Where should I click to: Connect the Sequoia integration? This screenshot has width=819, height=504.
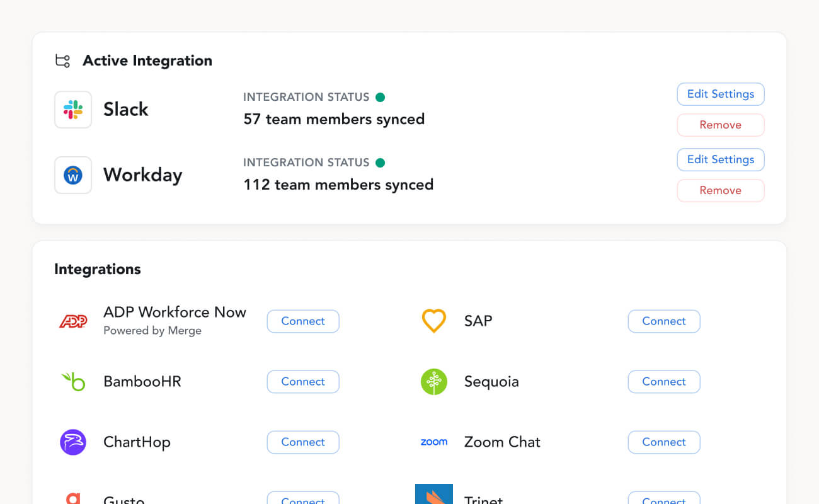(663, 382)
